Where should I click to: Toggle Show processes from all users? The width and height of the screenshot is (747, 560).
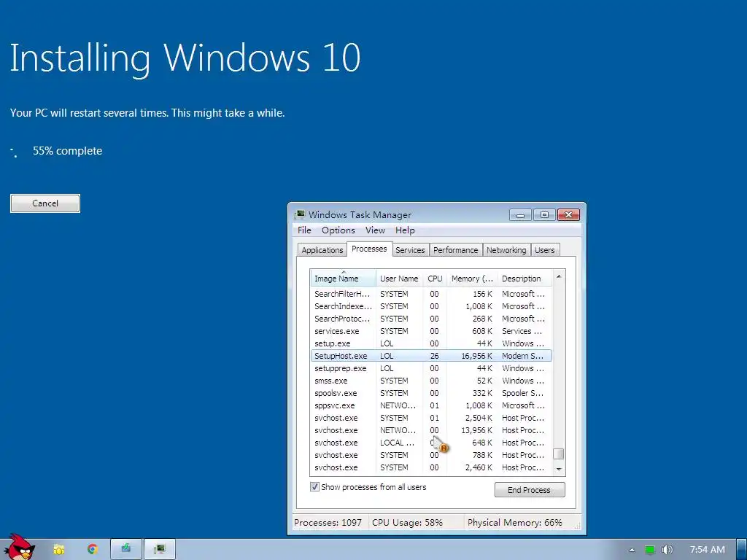tap(314, 487)
